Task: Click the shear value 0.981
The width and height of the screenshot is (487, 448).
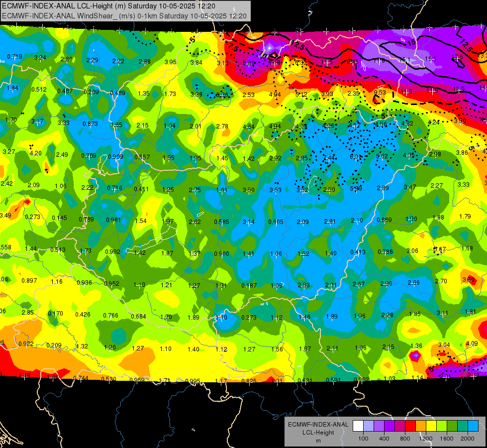Action: coord(113,220)
